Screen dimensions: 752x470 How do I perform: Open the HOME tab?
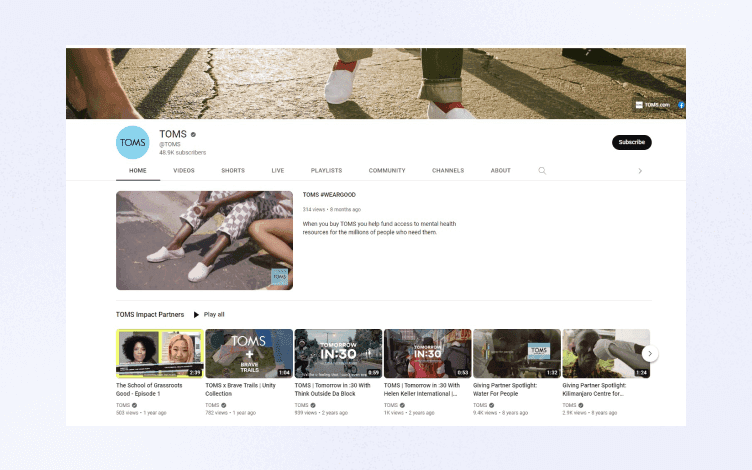pos(138,171)
